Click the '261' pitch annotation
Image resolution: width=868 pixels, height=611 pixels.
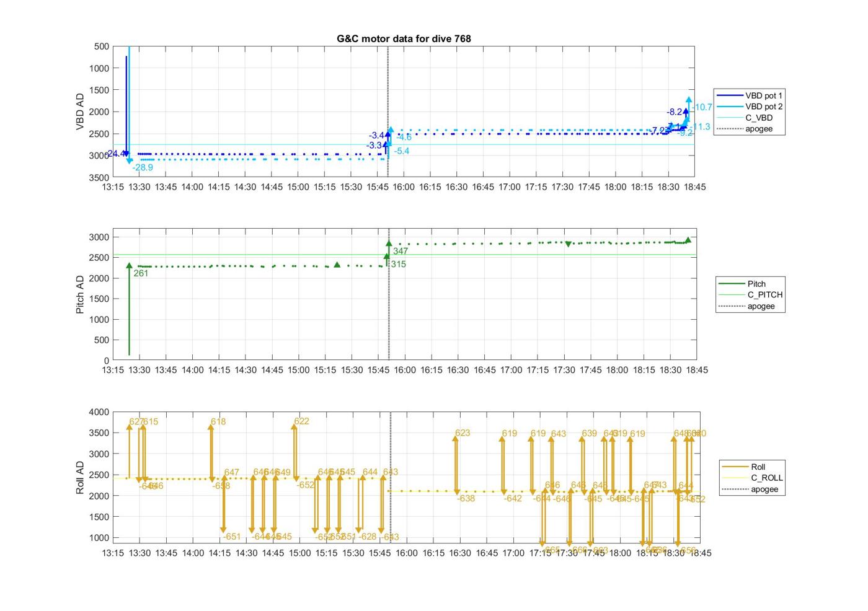141,273
